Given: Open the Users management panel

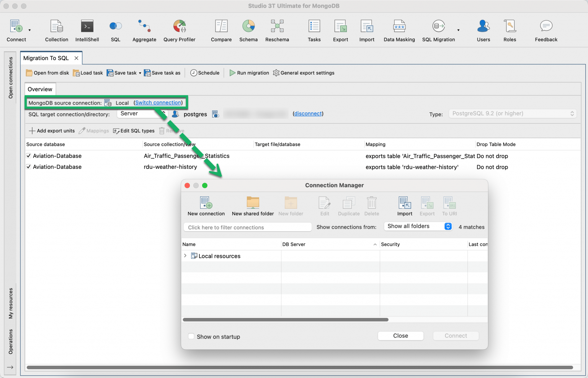Looking at the screenshot, I should (x=483, y=30).
